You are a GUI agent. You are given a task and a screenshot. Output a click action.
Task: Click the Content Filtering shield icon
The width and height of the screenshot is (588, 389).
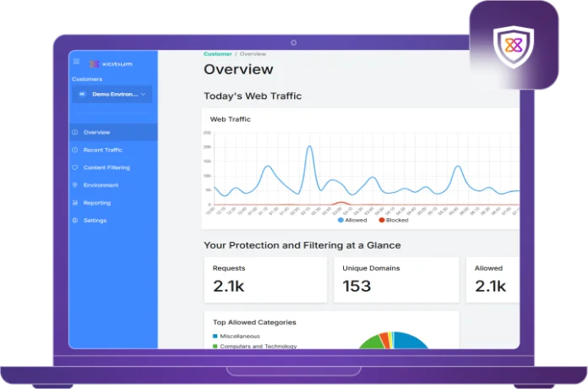pyautogui.click(x=75, y=167)
